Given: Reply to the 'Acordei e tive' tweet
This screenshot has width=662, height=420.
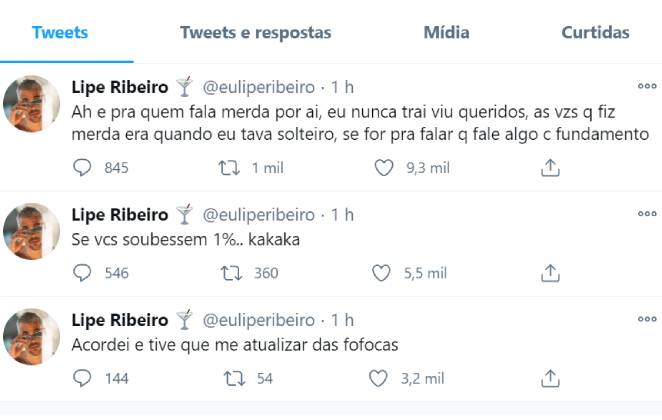Looking at the screenshot, I should (x=83, y=378).
